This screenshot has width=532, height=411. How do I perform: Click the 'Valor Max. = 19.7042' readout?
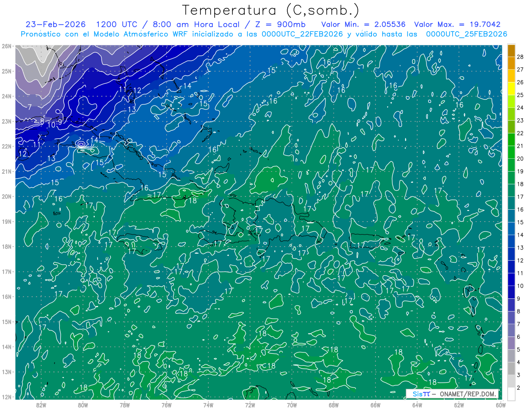pyautogui.click(x=457, y=24)
